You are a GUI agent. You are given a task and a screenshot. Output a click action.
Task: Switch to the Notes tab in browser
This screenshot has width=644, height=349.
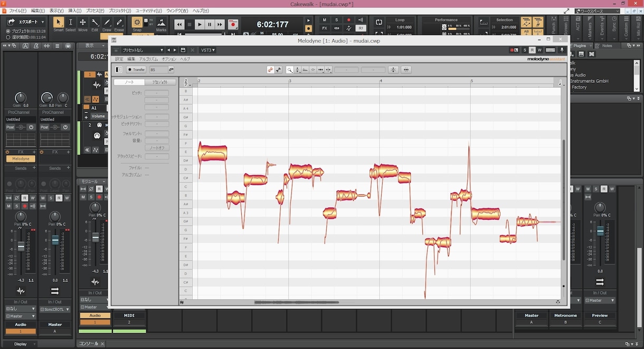pos(607,46)
